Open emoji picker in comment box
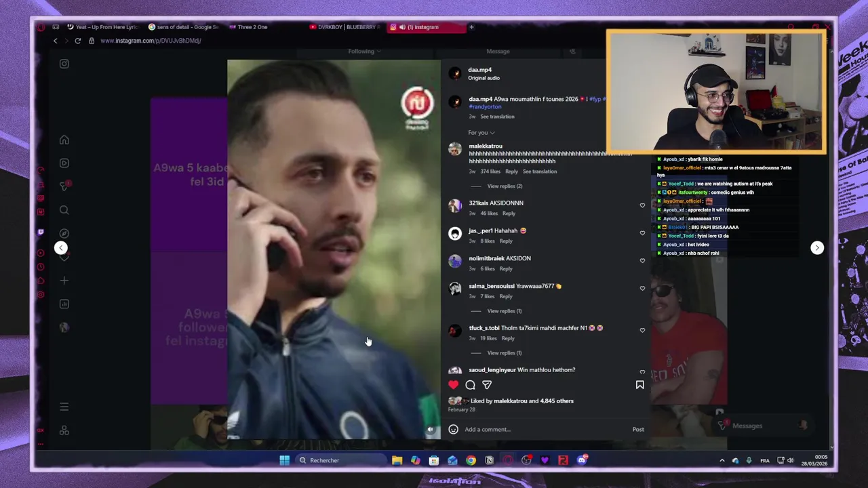This screenshot has width=868, height=488. click(x=453, y=429)
